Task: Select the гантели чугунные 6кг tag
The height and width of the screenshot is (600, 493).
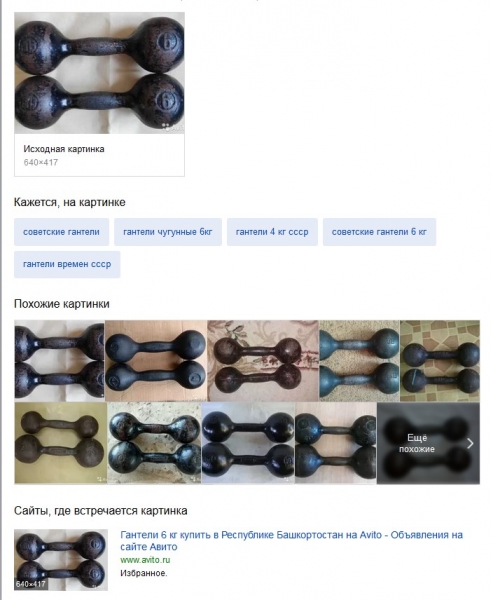Action: pyautogui.click(x=168, y=232)
